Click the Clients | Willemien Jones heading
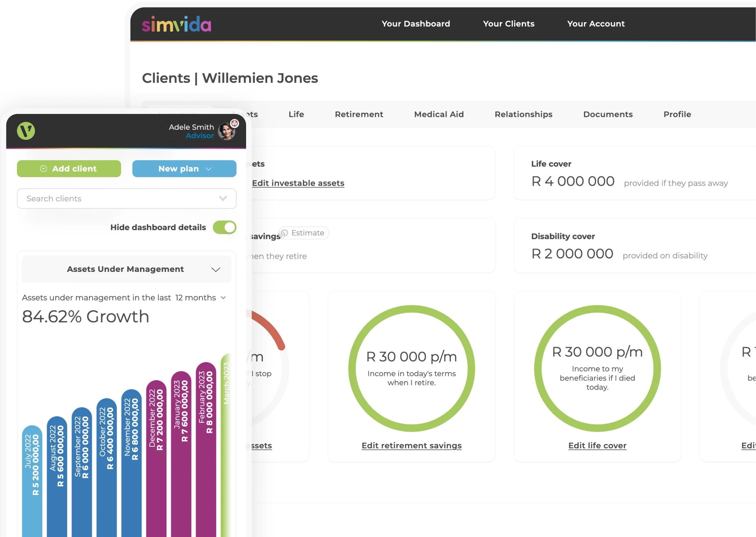Image resolution: width=756 pixels, height=537 pixels. (x=230, y=78)
